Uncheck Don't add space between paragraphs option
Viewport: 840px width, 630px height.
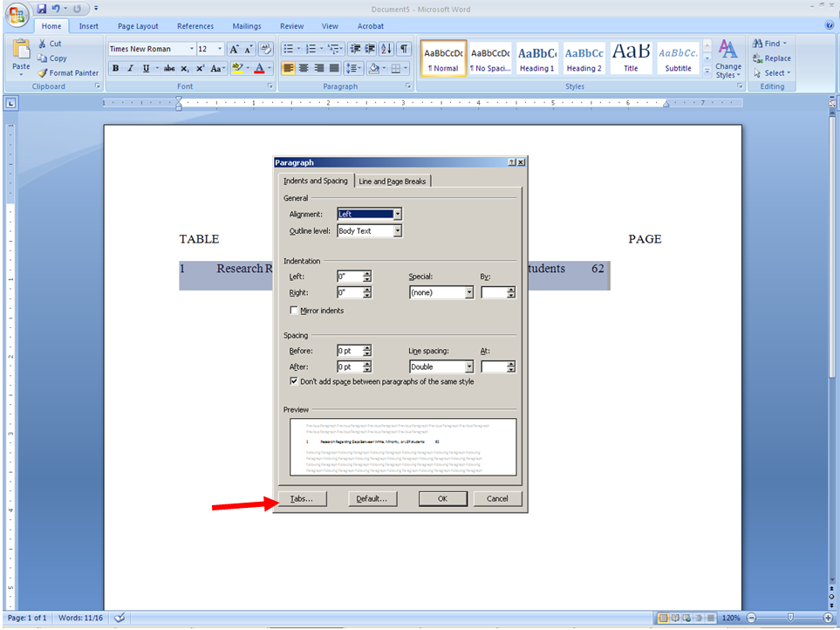pyautogui.click(x=295, y=381)
